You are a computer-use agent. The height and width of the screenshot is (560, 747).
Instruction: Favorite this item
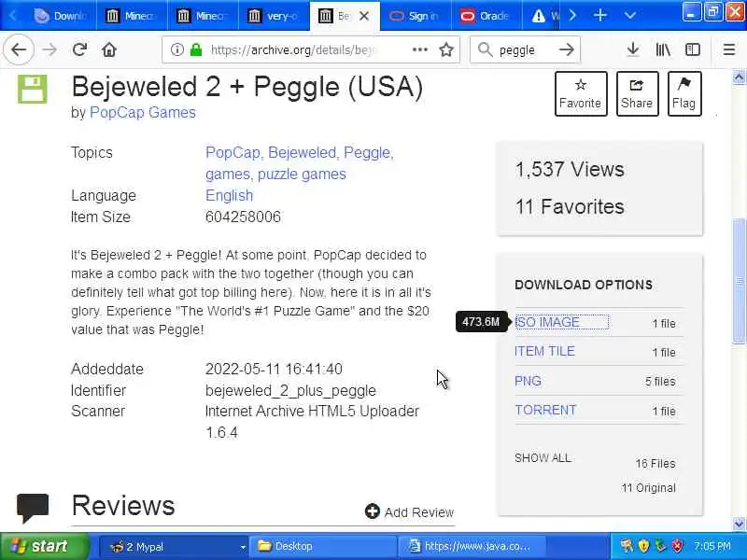[581, 94]
